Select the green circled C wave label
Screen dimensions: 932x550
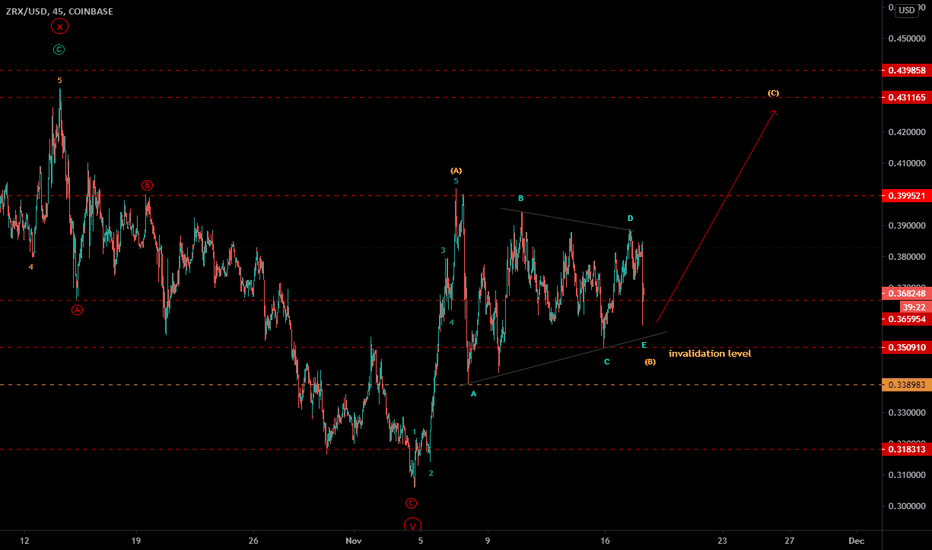click(x=59, y=50)
